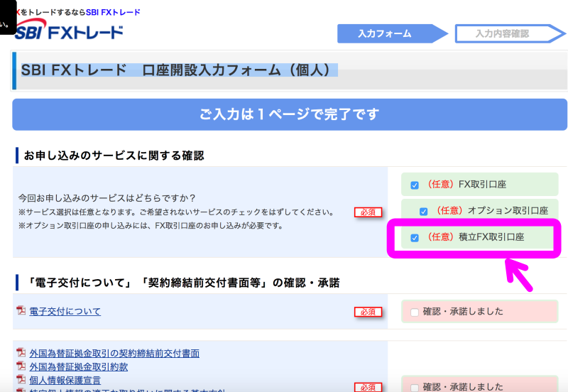
Task: Click the お申し込みのサービスに関する確認 heading
Action: [x=114, y=156]
